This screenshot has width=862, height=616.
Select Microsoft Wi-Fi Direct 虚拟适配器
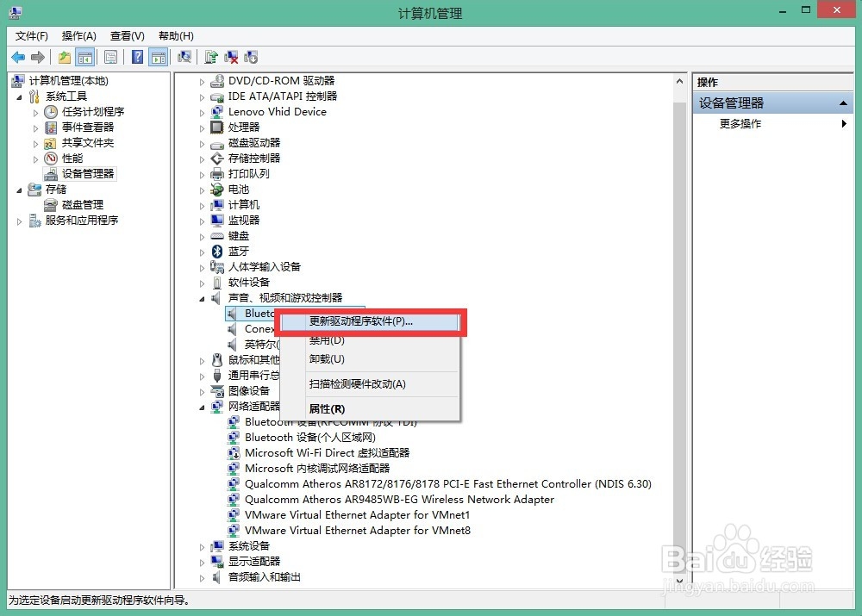coord(327,453)
